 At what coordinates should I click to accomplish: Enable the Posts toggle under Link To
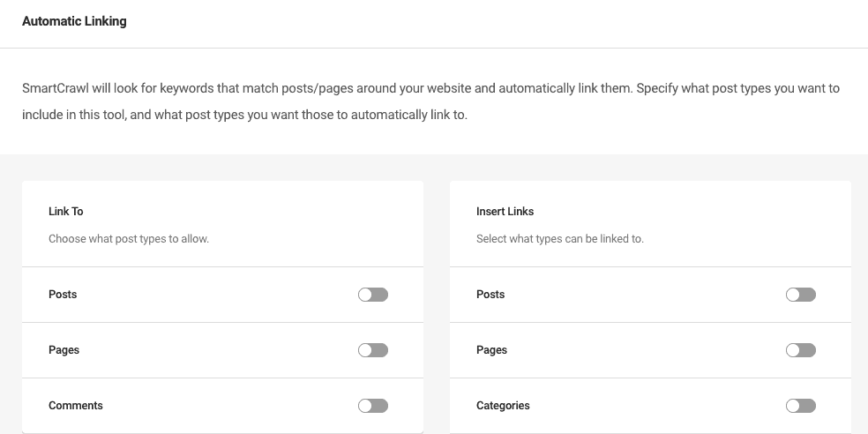pyautogui.click(x=373, y=295)
